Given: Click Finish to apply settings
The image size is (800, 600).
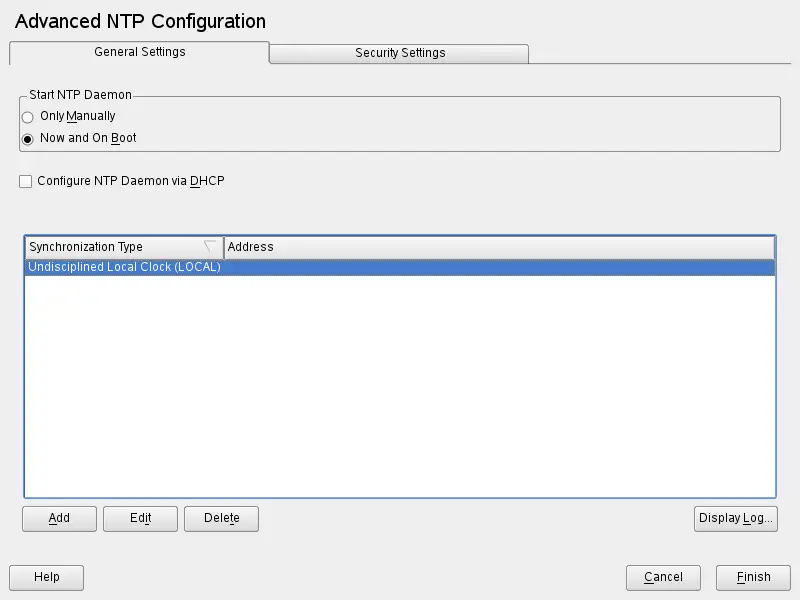Looking at the screenshot, I should point(753,577).
